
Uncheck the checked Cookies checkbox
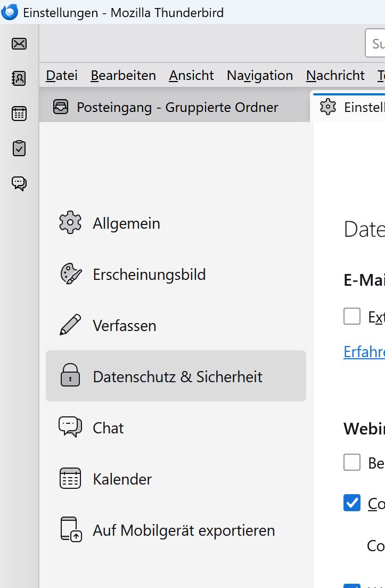pyautogui.click(x=352, y=503)
